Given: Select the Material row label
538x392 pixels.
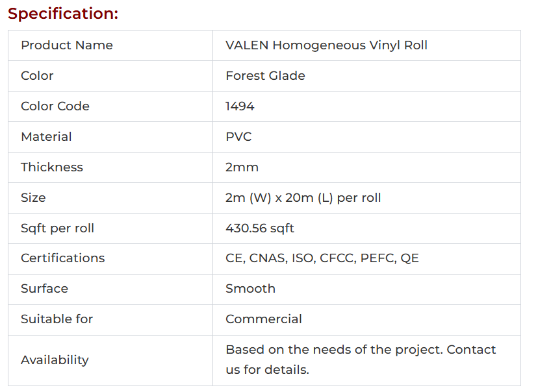Looking at the screenshot, I should (x=46, y=137).
